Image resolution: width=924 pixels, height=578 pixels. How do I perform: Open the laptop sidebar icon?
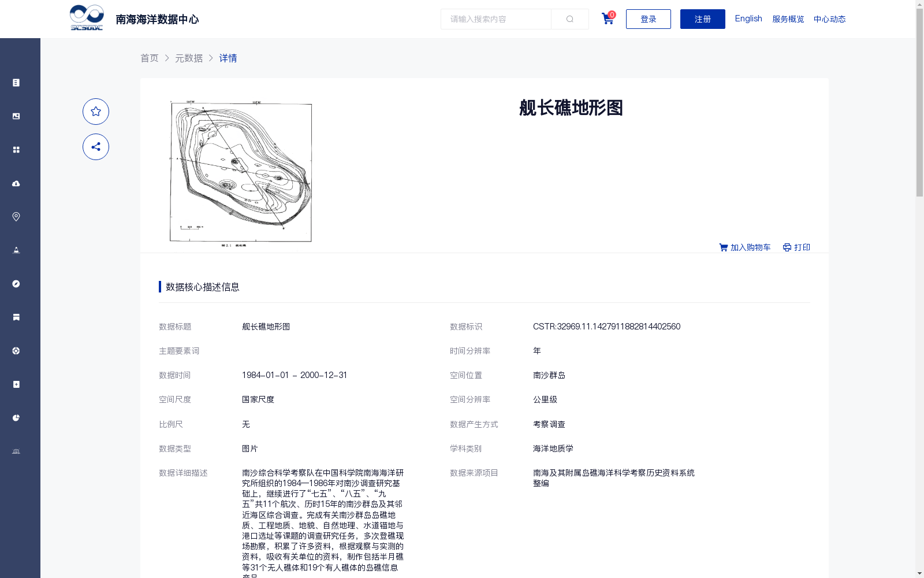tap(16, 451)
